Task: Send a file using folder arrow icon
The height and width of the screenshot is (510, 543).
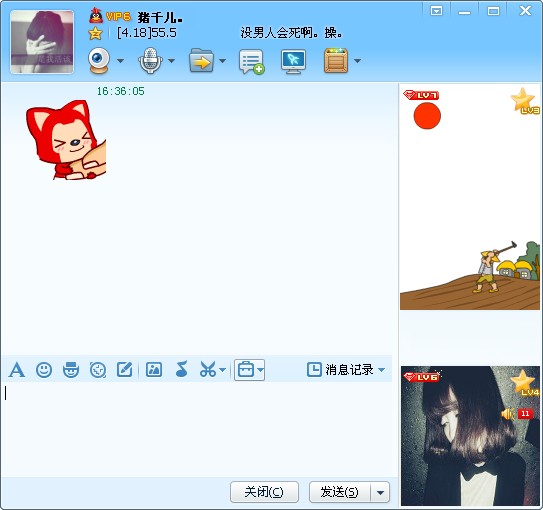Action: point(202,61)
